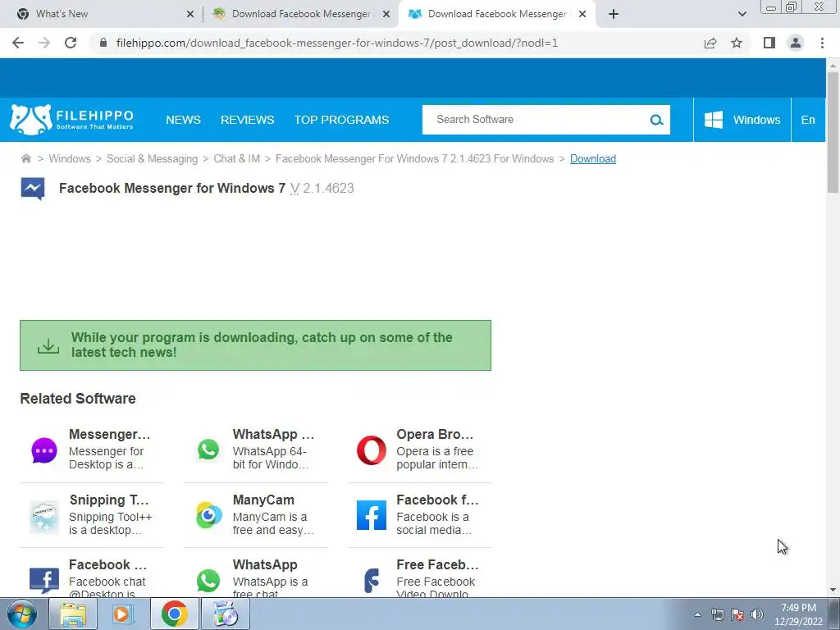Click the Download breadcrumb link
The width and height of the screenshot is (840, 630).
click(592, 158)
